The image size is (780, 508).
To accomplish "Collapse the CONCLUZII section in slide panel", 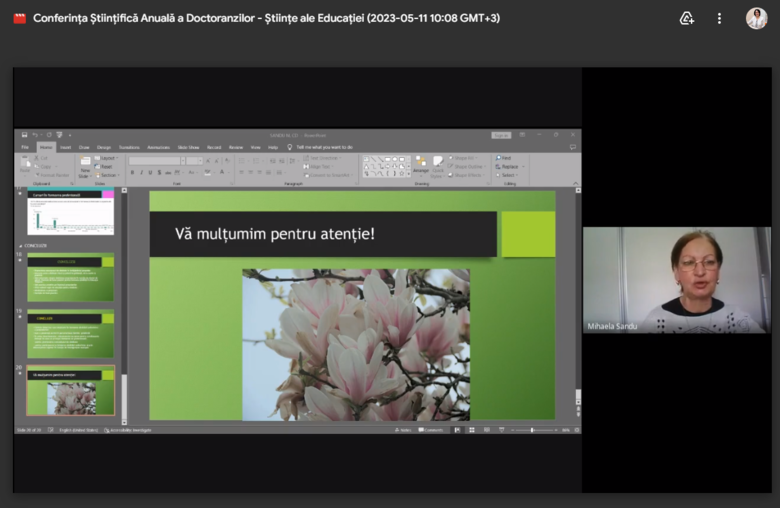I will [22, 245].
